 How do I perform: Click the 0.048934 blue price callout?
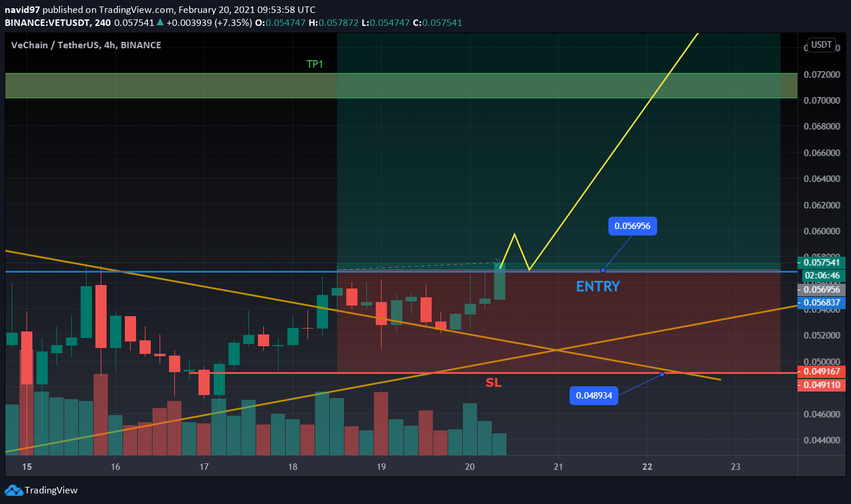[594, 395]
